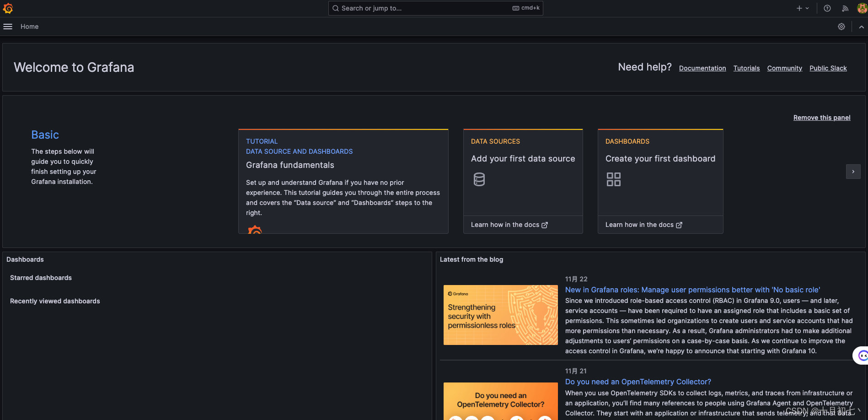The height and width of the screenshot is (420, 868).
Task: Click the Home breadcrumb
Action: [30, 27]
